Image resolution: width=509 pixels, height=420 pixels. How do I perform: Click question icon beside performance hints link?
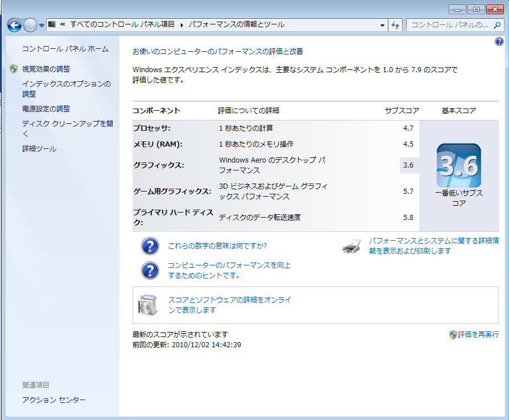150,271
